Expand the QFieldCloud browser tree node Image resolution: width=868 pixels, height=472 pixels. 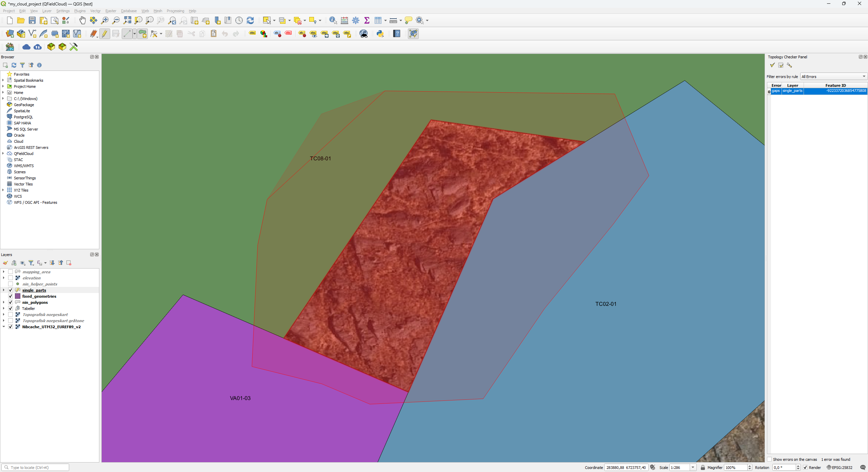coord(3,154)
